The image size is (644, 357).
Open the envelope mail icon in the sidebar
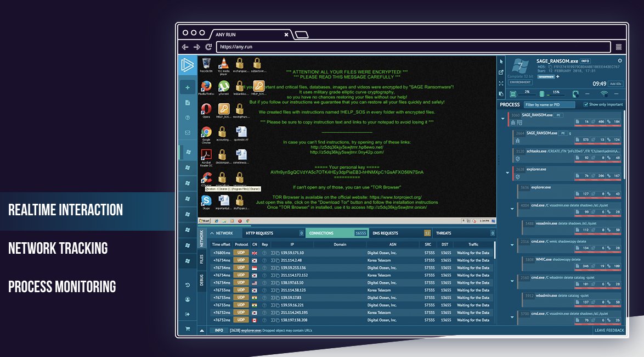187,133
